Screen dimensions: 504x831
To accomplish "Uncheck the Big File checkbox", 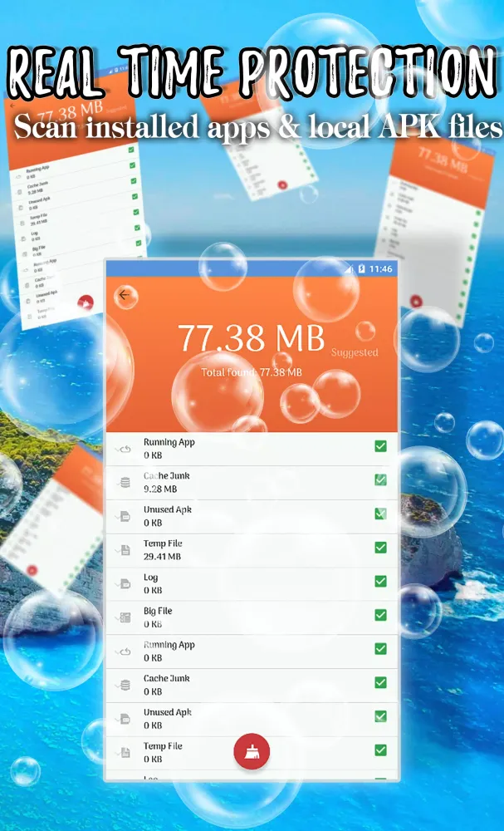I will pyautogui.click(x=380, y=615).
